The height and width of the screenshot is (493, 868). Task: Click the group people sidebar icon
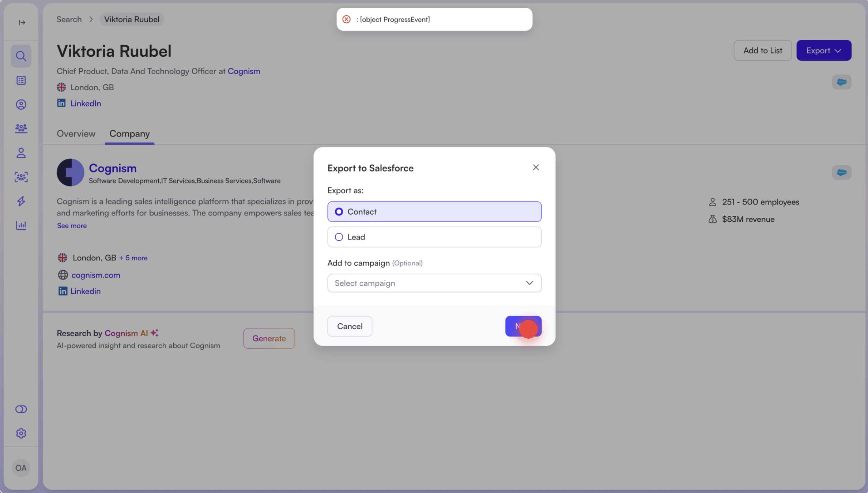pos(21,128)
